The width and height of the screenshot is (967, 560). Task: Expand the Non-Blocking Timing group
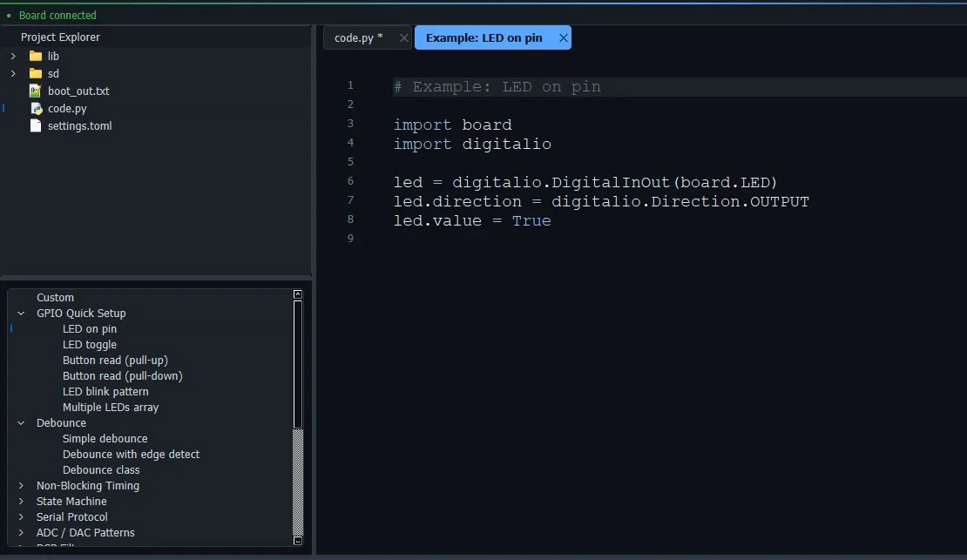click(x=21, y=485)
